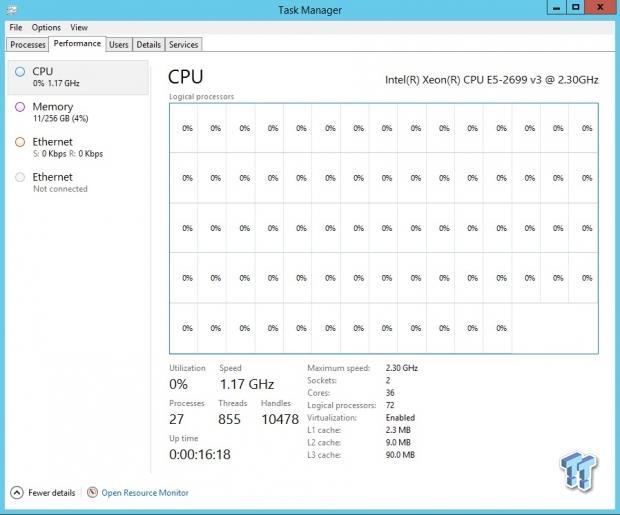Image resolution: width=620 pixels, height=515 pixels.
Task: Click the blue CPU circle icon
Action: 20,72
